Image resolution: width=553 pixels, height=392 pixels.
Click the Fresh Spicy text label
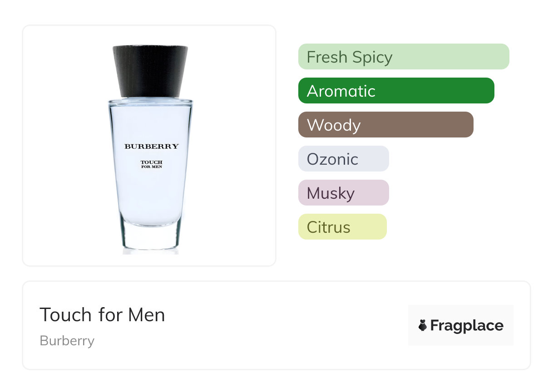point(350,57)
